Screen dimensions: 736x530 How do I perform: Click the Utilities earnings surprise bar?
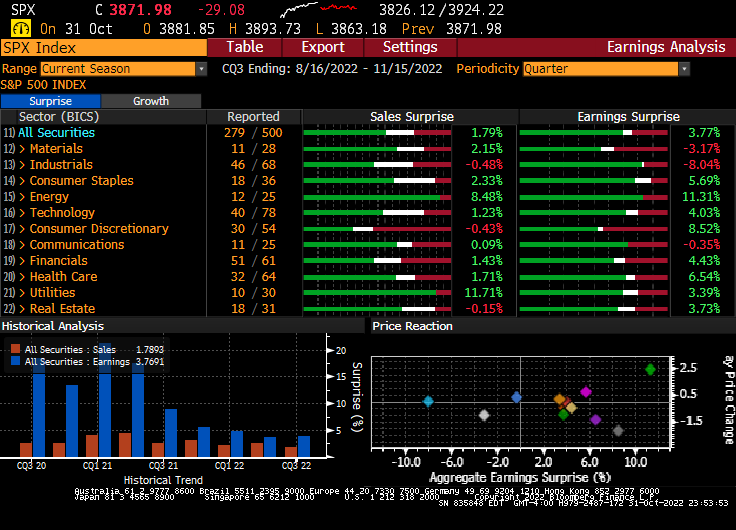(x=594, y=292)
